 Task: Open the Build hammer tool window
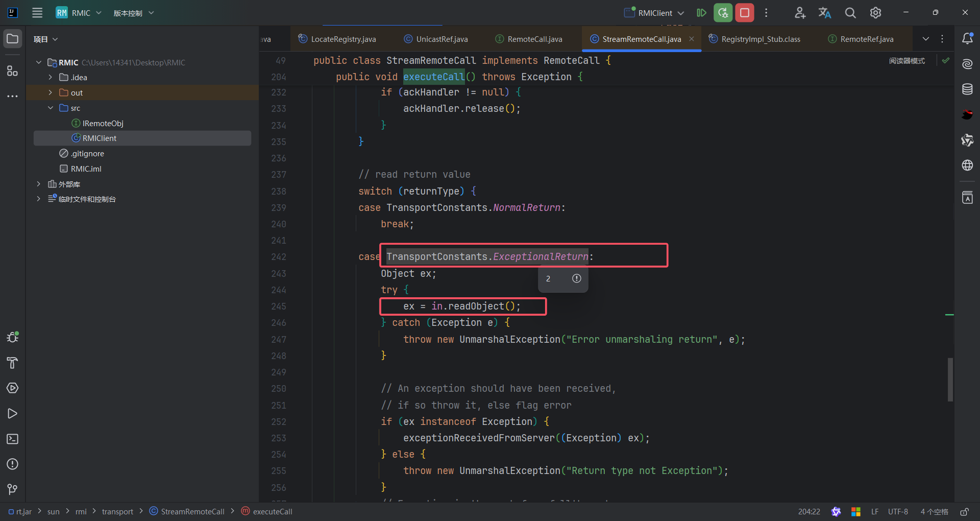pyautogui.click(x=13, y=363)
